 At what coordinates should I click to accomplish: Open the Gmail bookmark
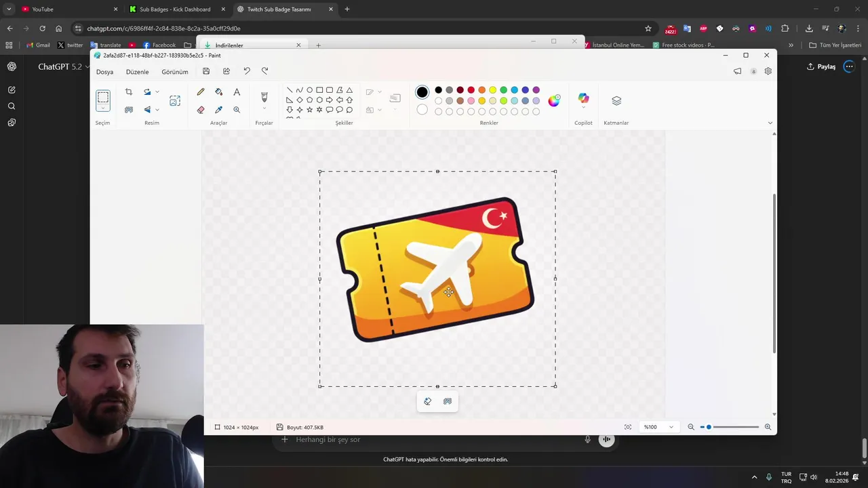click(x=38, y=45)
